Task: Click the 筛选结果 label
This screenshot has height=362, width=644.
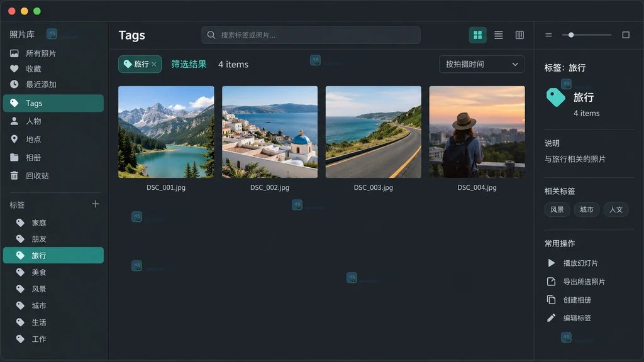Action: pos(189,64)
